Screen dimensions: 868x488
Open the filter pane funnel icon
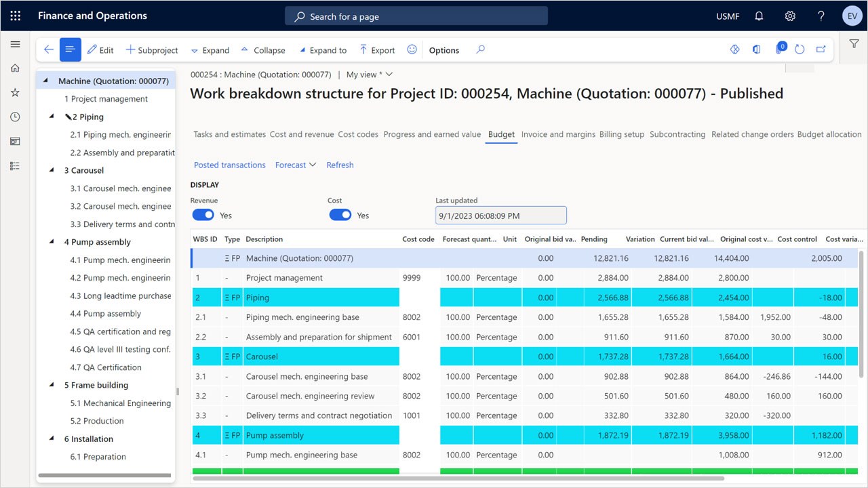854,43
